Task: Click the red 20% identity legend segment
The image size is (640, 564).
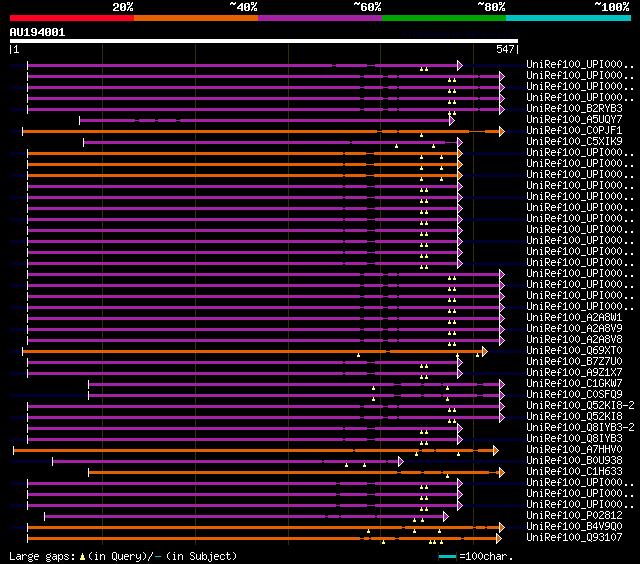Action: tap(72, 18)
